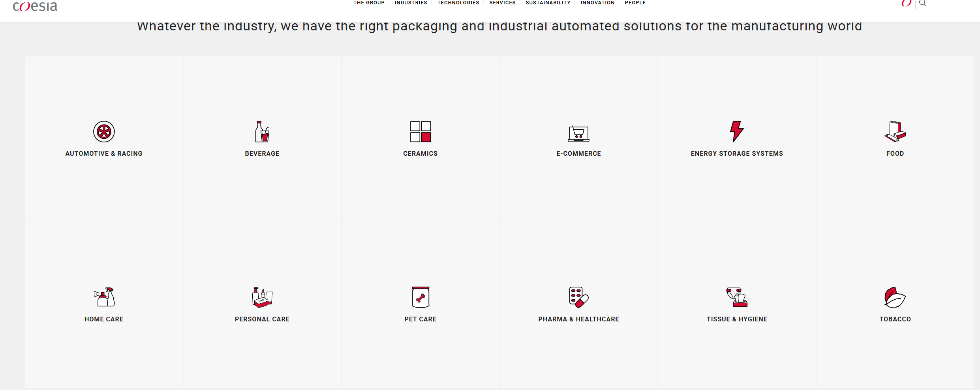Open the Tobacco leaf icon
Image resolution: width=980 pixels, height=390 pixels.
coord(895,297)
